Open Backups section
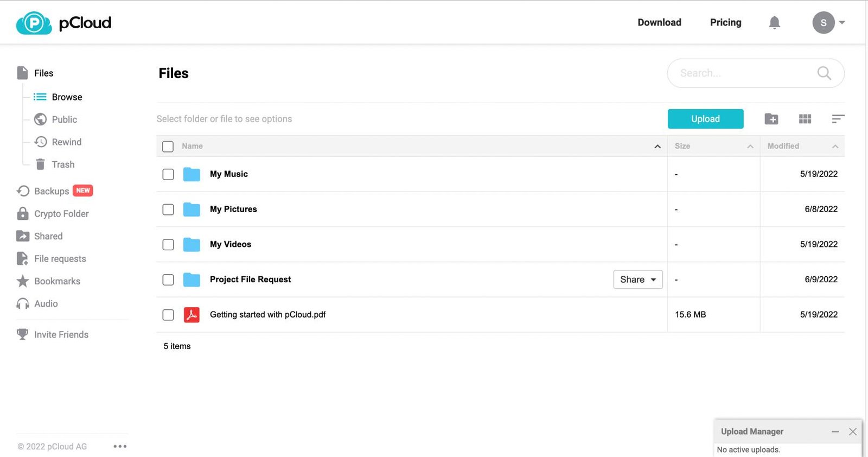 52,191
